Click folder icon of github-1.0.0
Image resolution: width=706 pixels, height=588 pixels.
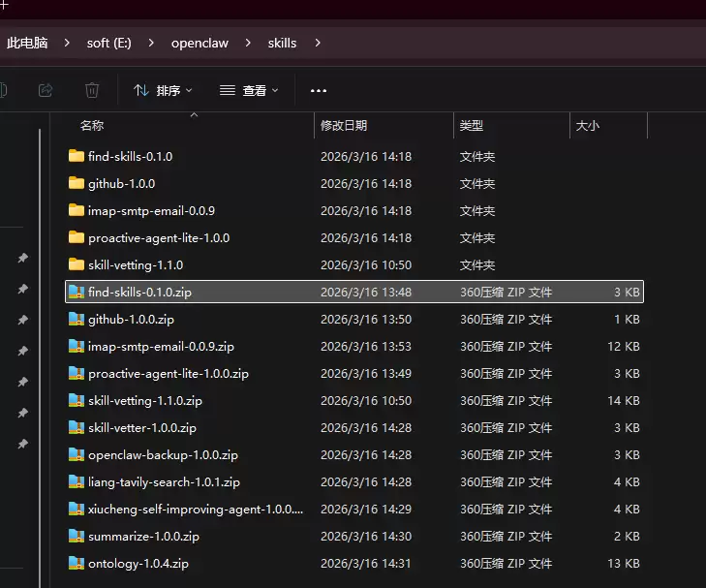point(77,183)
